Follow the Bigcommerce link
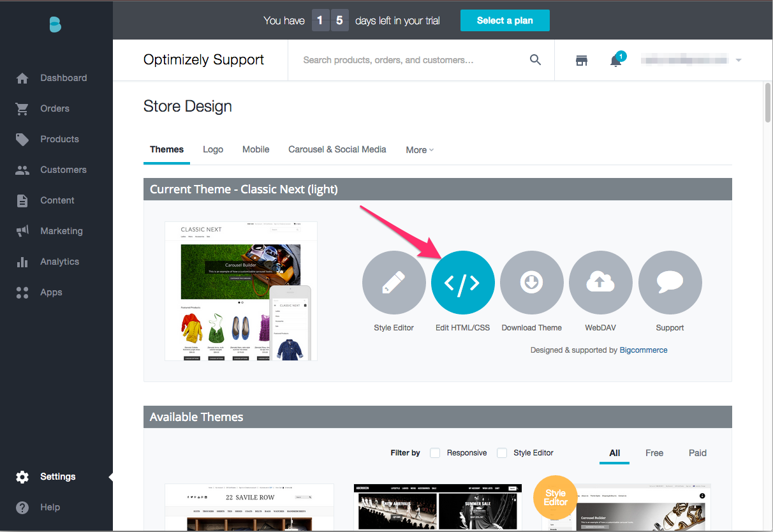Image resolution: width=773 pixels, height=532 pixels. pos(644,350)
